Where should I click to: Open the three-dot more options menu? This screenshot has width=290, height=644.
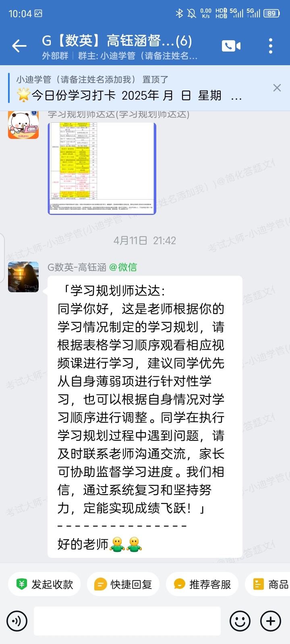coord(271,46)
